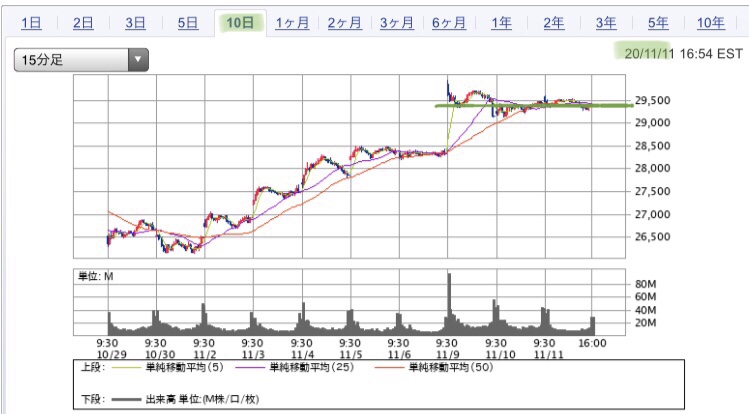
Task: Display the 3年 chart period
Action: [606, 23]
